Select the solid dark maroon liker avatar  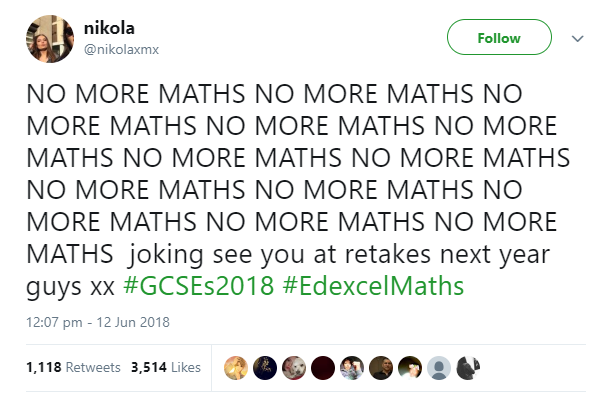pos(323,368)
